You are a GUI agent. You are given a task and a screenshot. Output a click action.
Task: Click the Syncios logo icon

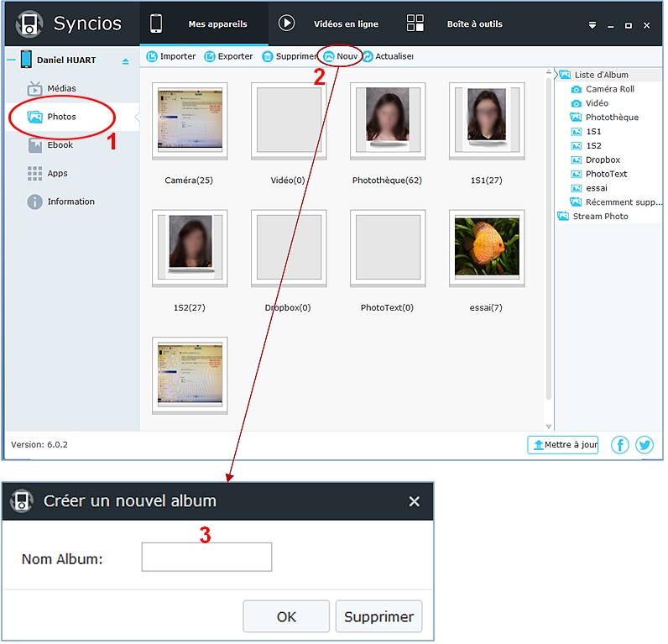(29, 24)
